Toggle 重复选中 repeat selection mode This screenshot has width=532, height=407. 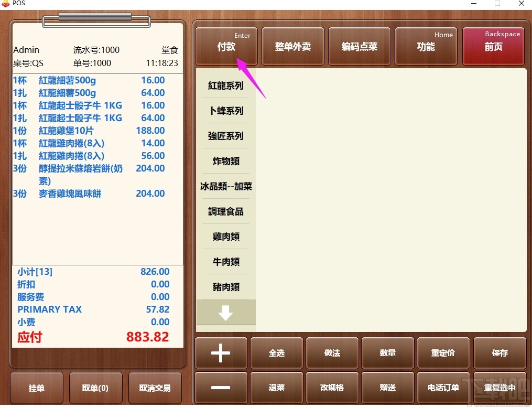[x=500, y=388]
